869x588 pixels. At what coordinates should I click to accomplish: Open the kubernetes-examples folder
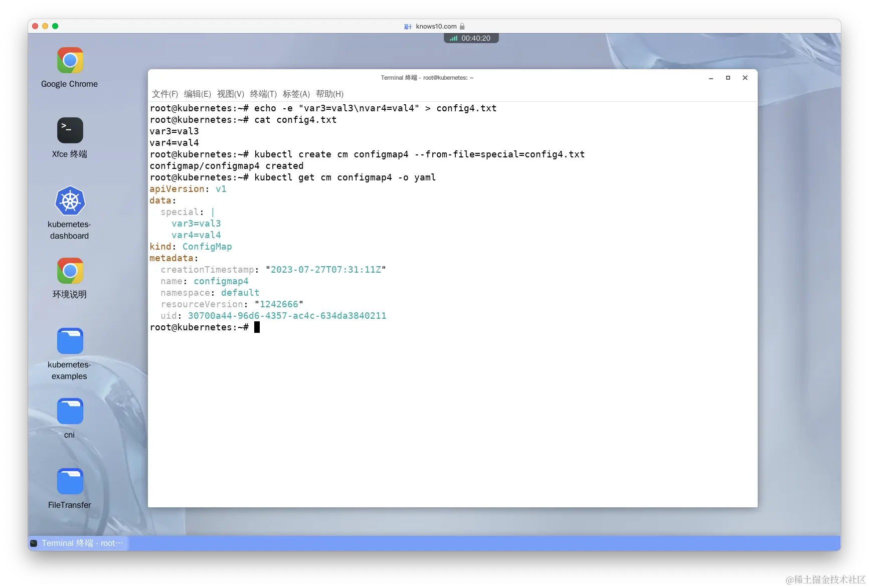69,341
